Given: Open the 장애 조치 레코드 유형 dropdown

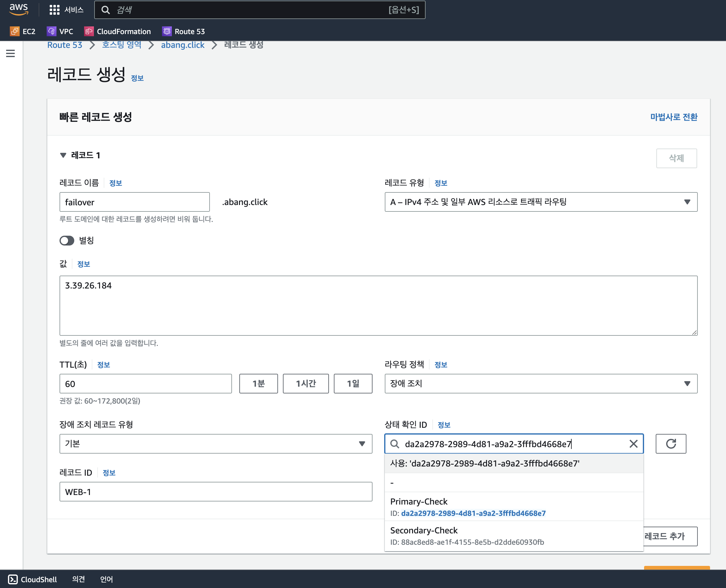Looking at the screenshot, I should point(216,444).
